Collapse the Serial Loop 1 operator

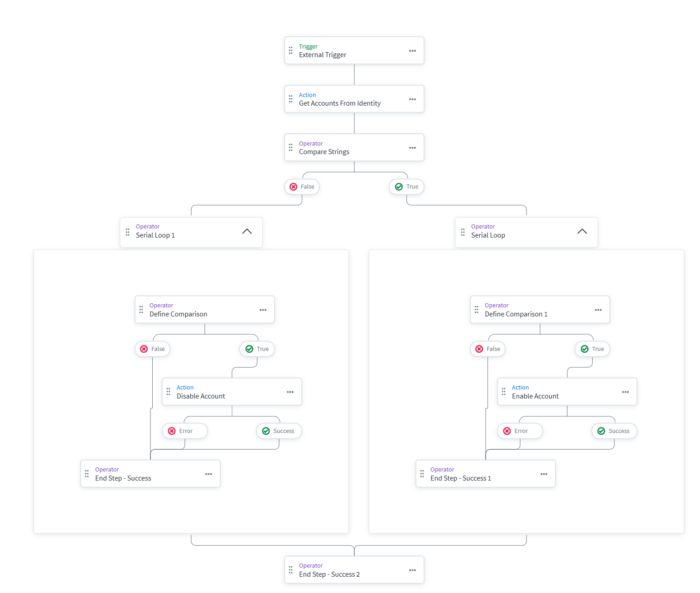click(247, 232)
